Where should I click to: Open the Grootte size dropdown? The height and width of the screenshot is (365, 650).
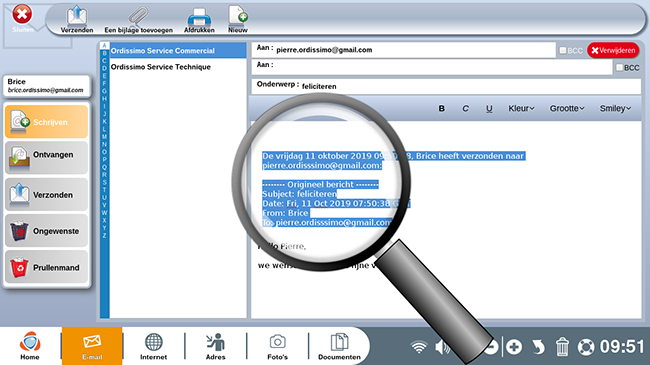(x=567, y=108)
